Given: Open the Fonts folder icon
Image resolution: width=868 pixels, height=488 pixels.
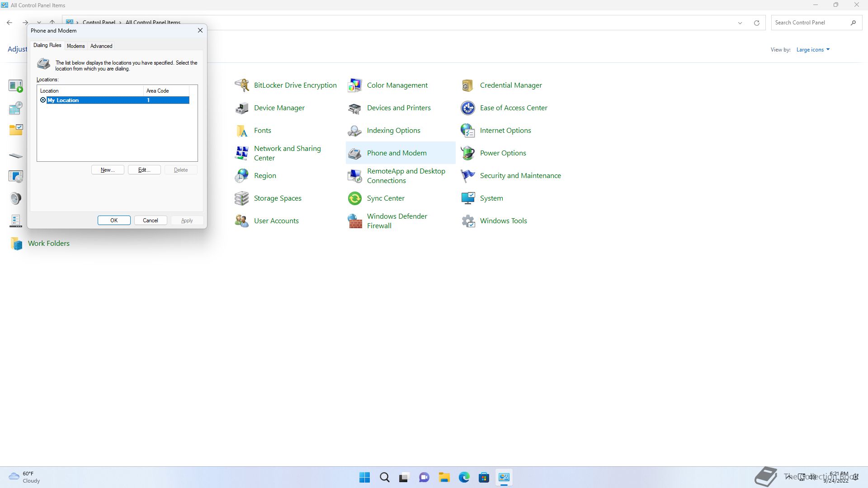Looking at the screenshot, I should pyautogui.click(x=242, y=130).
